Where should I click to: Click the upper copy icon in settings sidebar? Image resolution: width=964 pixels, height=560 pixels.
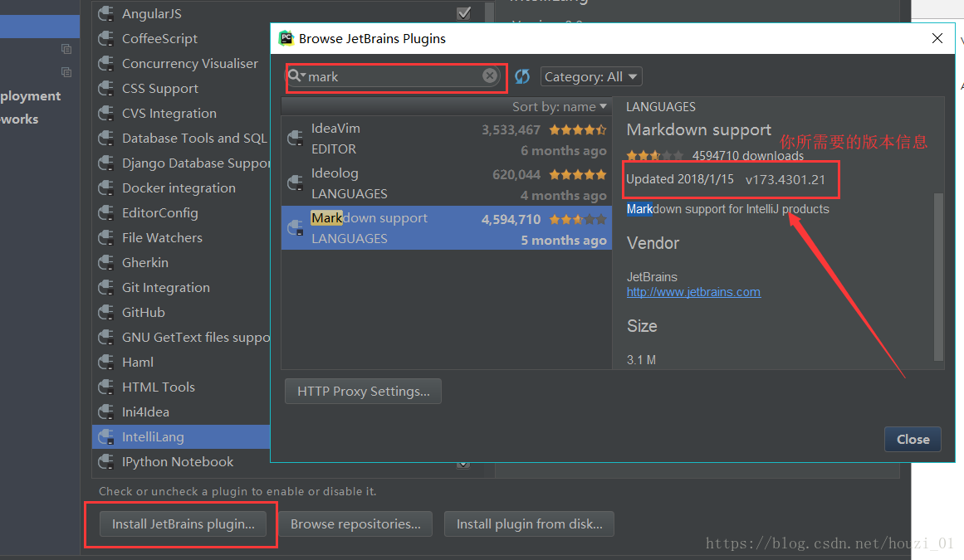tap(66, 48)
